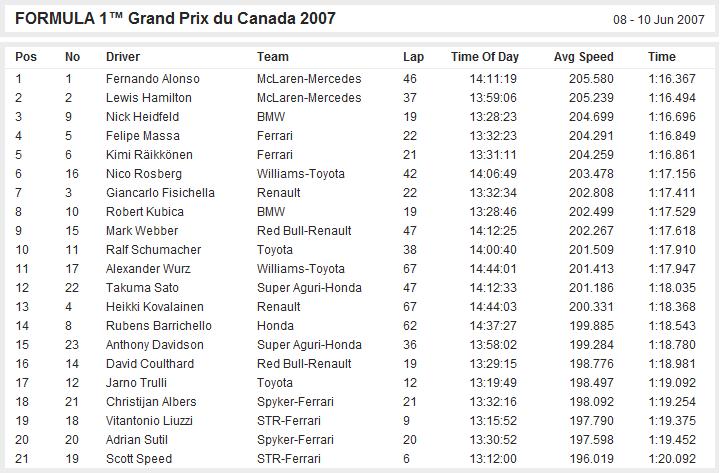The image size is (721, 473).
Task: Click the Avg Speed column header
Action: (x=584, y=57)
